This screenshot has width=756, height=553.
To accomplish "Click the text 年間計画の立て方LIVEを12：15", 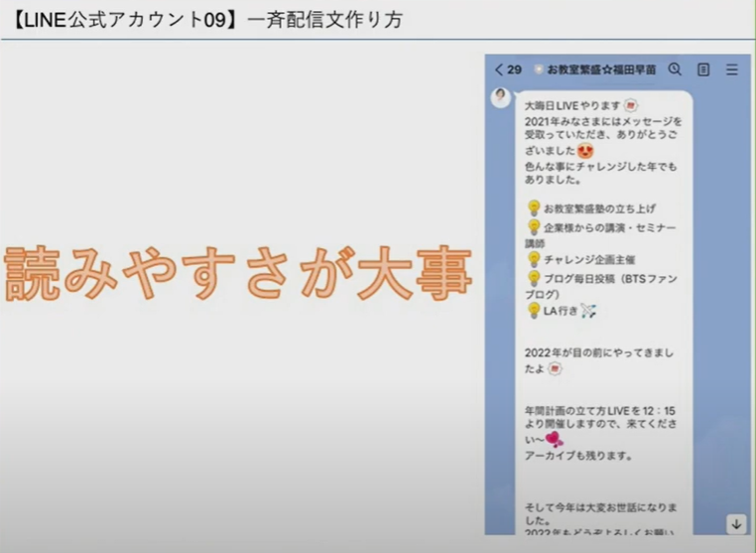I will point(600,411).
